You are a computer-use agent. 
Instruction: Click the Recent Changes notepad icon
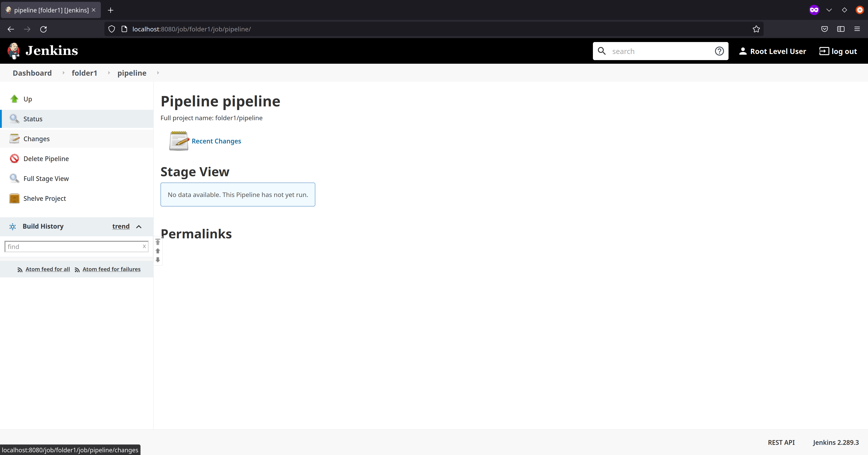click(x=179, y=141)
